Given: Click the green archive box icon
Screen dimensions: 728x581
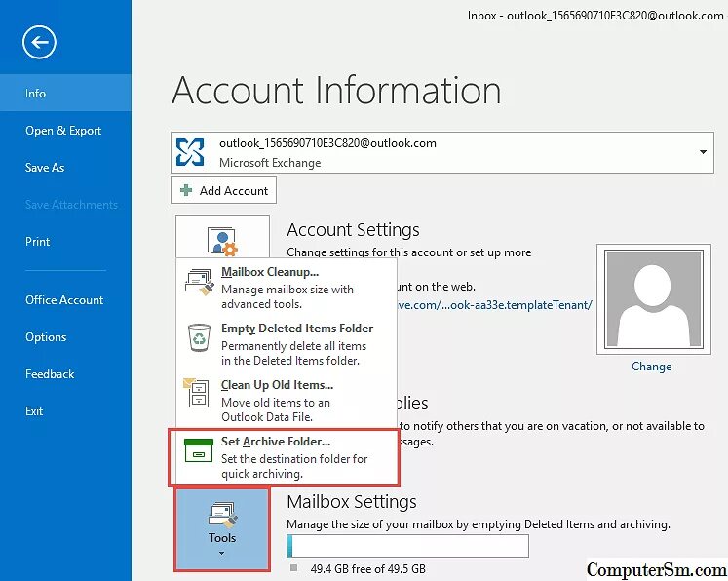Looking at the screenshot, I should [x=199, y=450].
